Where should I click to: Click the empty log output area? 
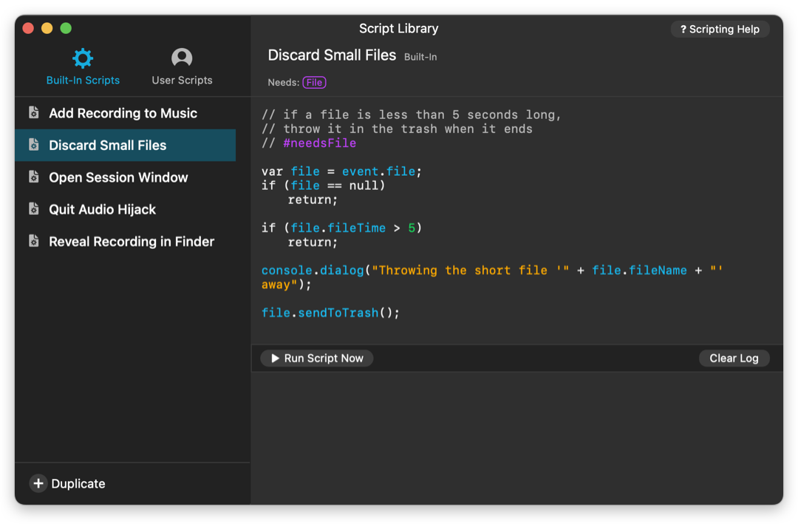[517, 438]
